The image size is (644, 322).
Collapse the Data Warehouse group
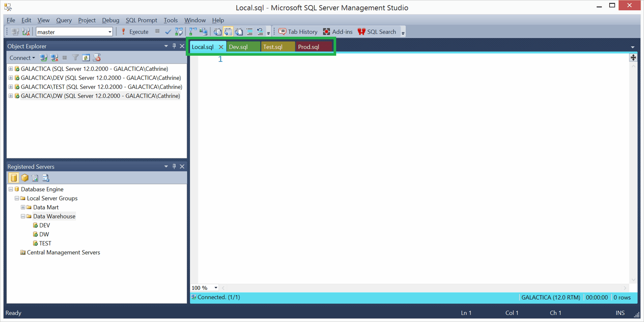23,216
